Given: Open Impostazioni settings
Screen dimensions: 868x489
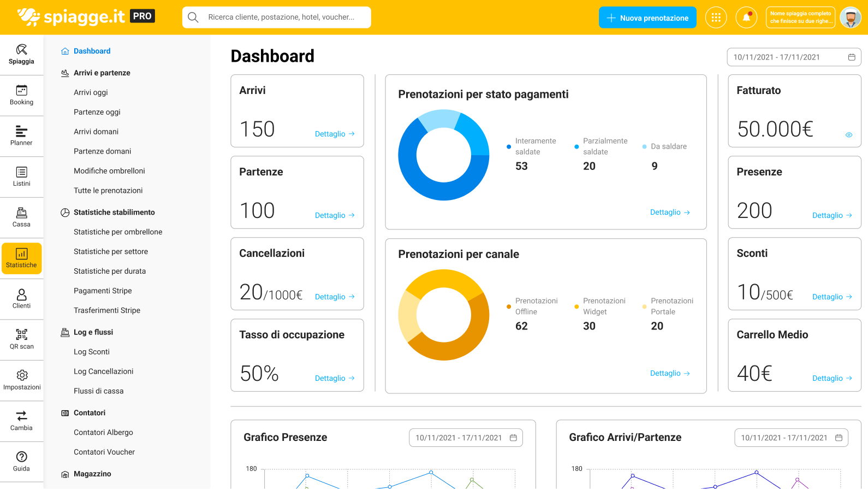Looking at the screenshot, I should [21, 380].
